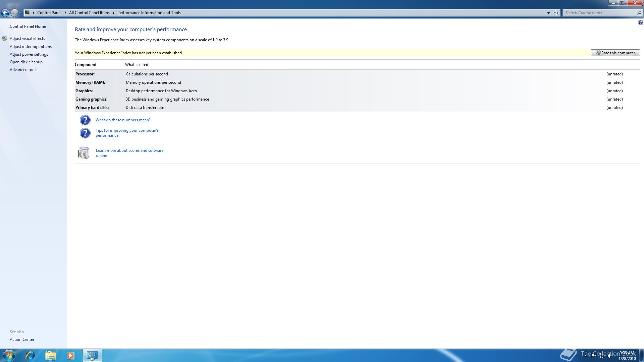Open the address bar history dropdown
This screenshot has height=362, width=644.
coord(548,13)
